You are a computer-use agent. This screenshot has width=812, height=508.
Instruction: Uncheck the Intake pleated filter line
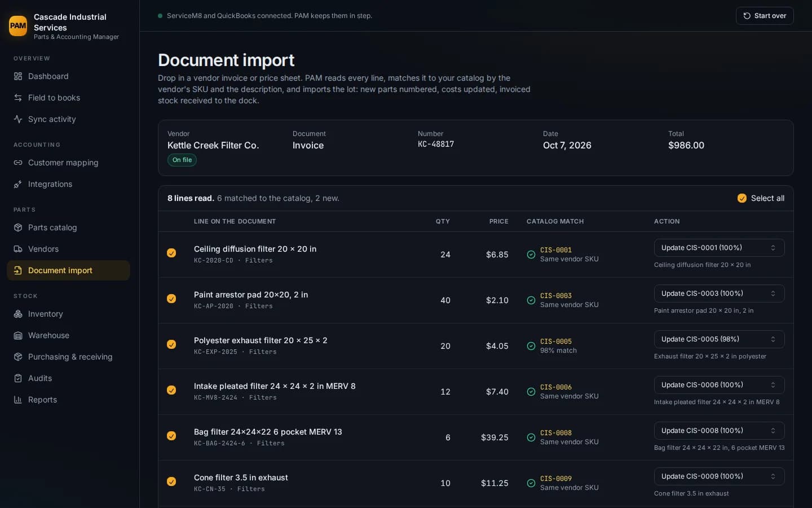pos(171,390)
